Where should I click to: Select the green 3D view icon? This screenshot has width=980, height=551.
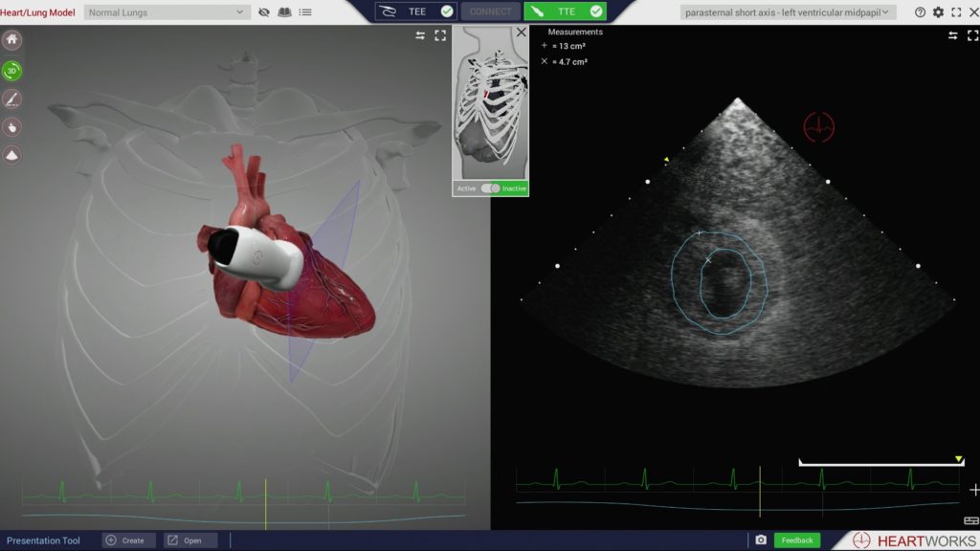pos(12,70)
